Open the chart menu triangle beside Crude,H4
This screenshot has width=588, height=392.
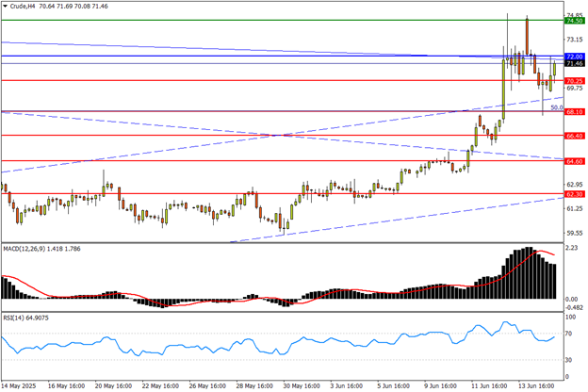click(x=6, y=7)
